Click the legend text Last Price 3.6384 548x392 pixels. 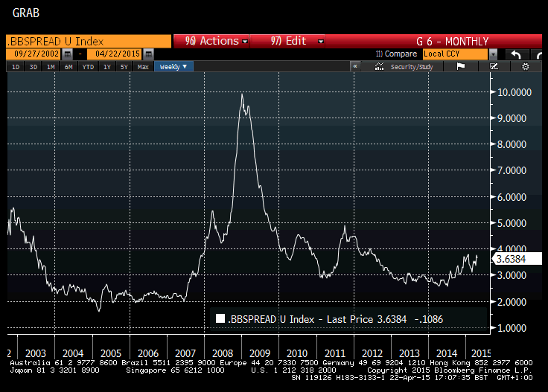click(x=366, y=319)
